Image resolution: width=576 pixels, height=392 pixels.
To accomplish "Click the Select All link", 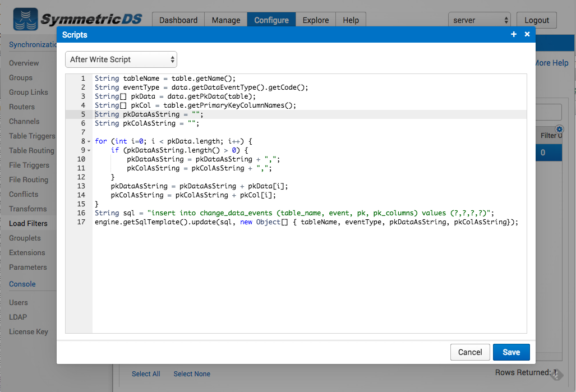I will click(x=146, y=373).
